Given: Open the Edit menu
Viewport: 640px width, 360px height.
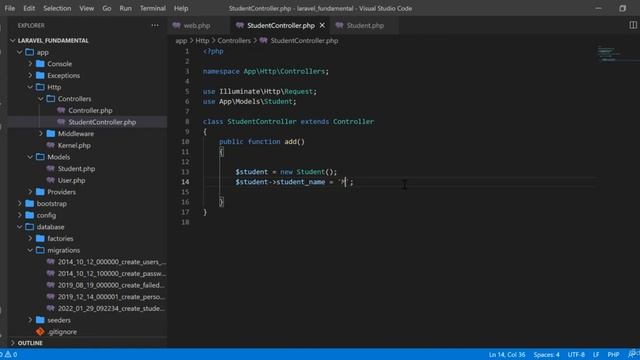Looking at the screenshot, I should click(29, 8).
